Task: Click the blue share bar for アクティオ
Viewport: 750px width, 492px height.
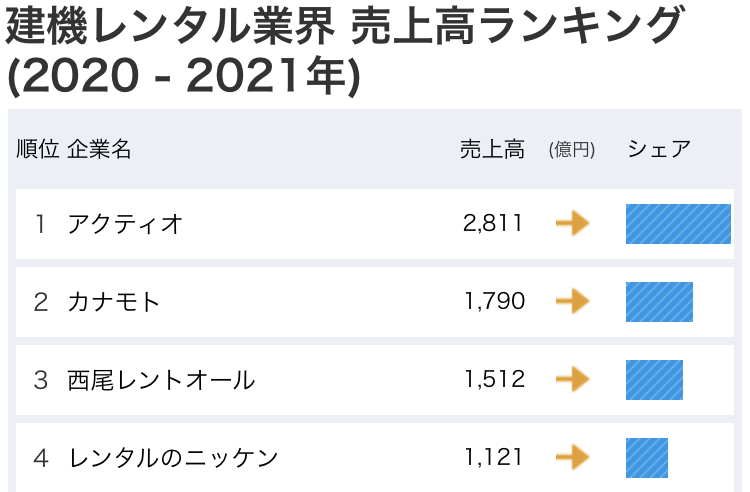Action: pyautogui.click(x=678, y=223)
